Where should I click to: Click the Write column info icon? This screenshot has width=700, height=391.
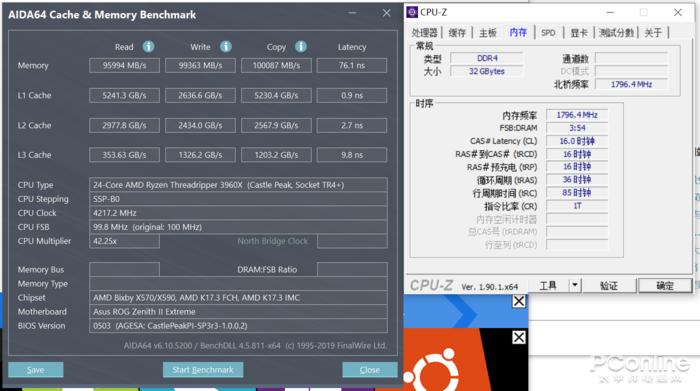(225, 46)
